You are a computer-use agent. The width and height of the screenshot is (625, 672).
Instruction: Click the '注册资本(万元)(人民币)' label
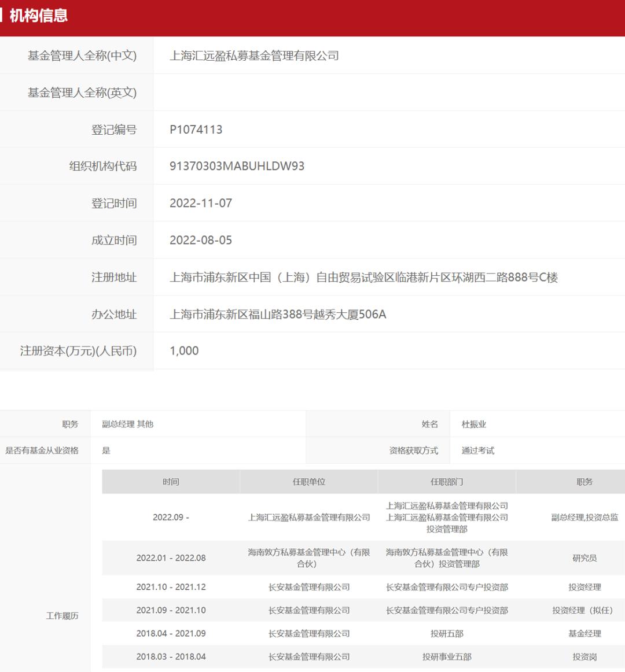(79, 351)
